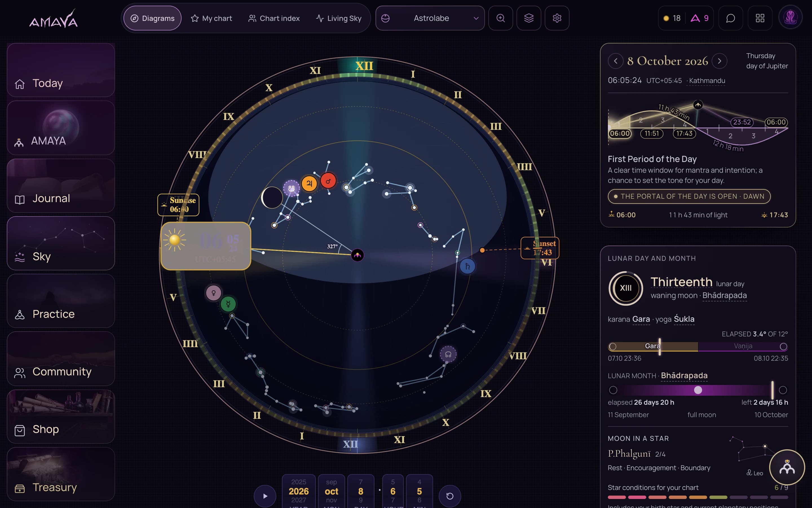
Task: Select the day 8 picker
Action: pyautogui.click(x=361, y=491)
